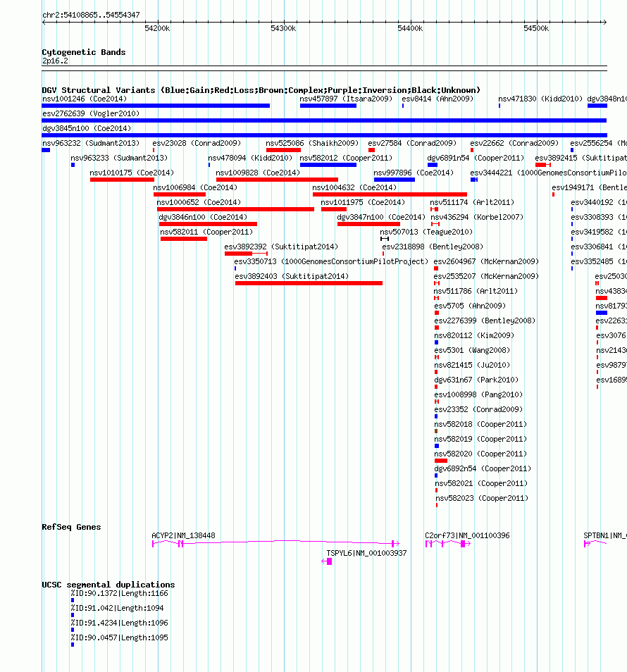Click nsv582021 (Cooper2011) label

(x=481, y=483)
